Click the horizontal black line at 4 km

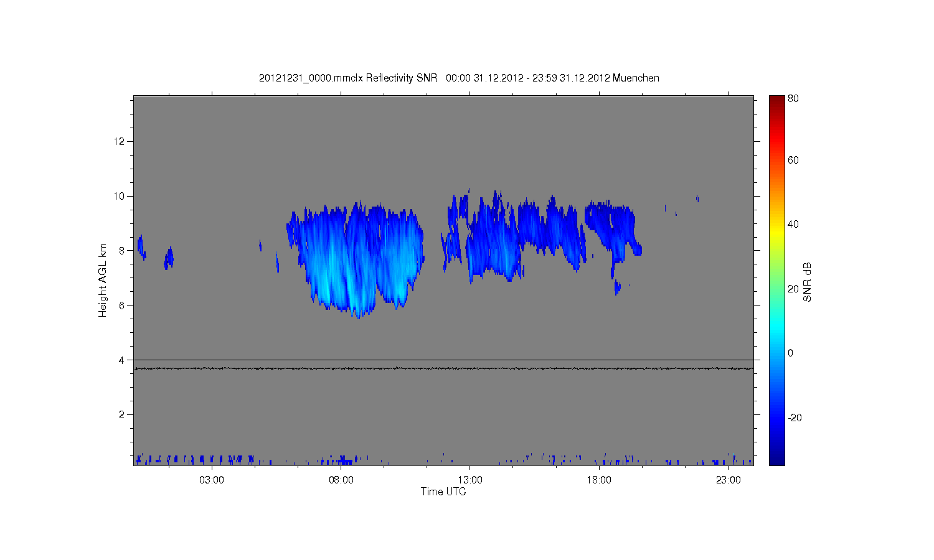point(443,360)
